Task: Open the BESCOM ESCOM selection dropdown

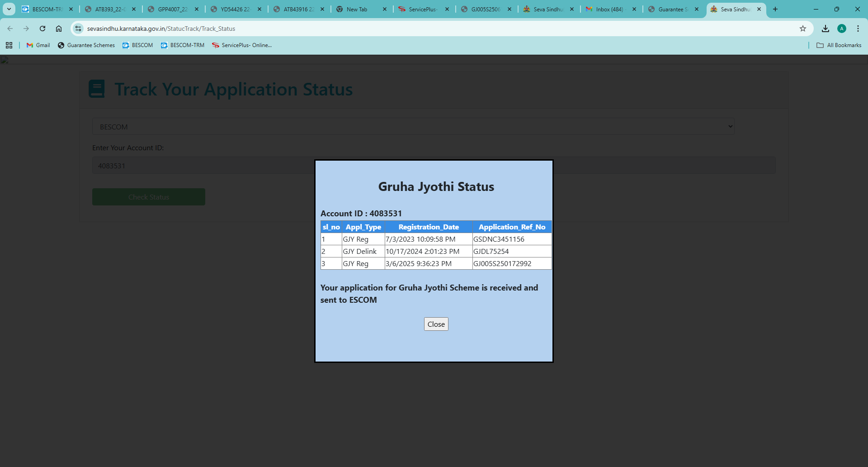Action: tap(413, 127)
